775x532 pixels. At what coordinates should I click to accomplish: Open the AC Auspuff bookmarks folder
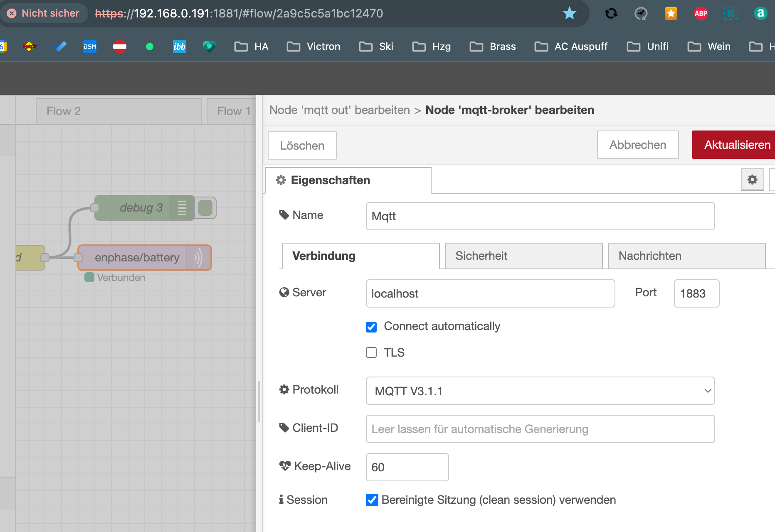pyautogui.click(x=571, y=47)
